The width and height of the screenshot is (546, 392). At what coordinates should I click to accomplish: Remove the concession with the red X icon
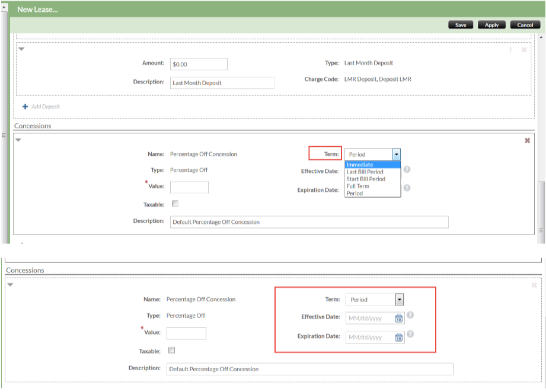pyautogui.click(x=527, y=140)
